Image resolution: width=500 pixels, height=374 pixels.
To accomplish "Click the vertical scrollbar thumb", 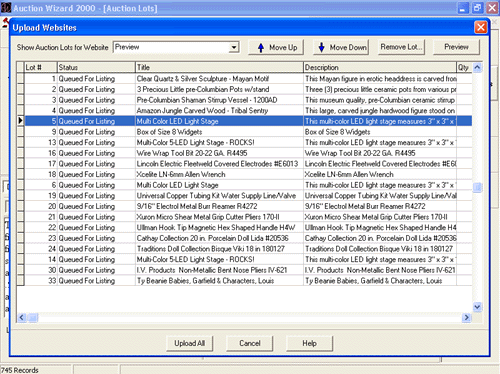I will [477, 187].
